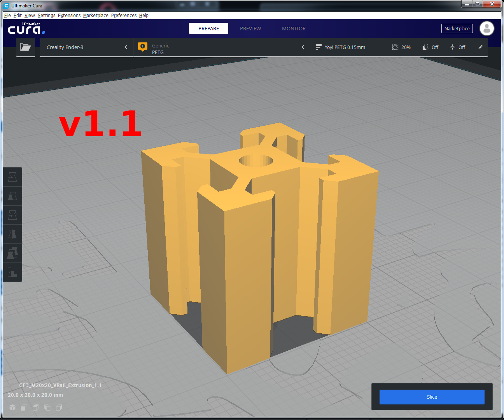Click the 20.0 x 20.0 x 20.0 mm dimensions text
The height and width of the screenshot is (420, 504).
point(35,395)
